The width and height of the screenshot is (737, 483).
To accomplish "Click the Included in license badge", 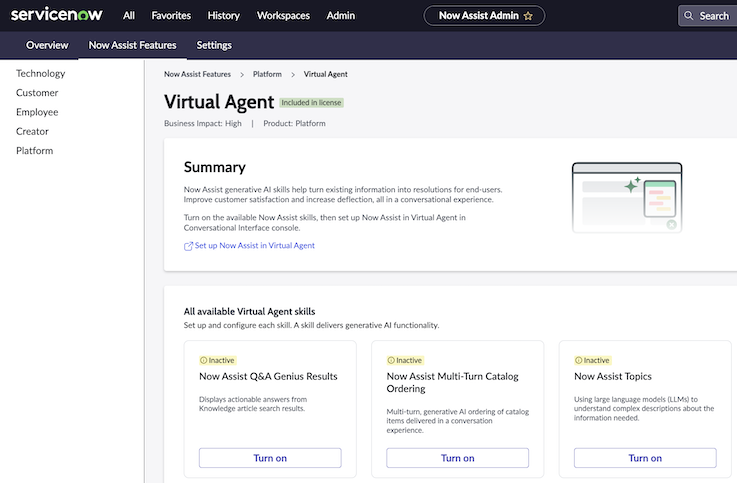I will pyautogui.click(x=312, y=102).
